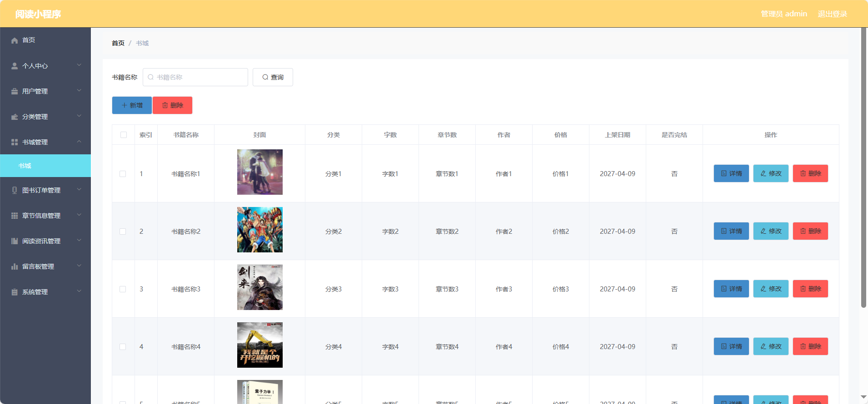868x404 pixels.
Task: Click the 阅读小程序 title
Action: 38,14
